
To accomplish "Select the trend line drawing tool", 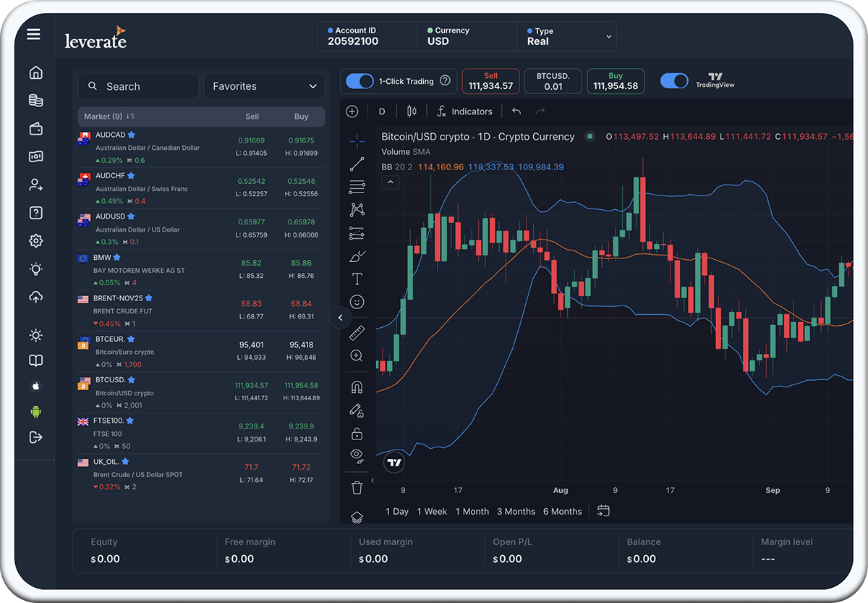I will pos(357,164).
